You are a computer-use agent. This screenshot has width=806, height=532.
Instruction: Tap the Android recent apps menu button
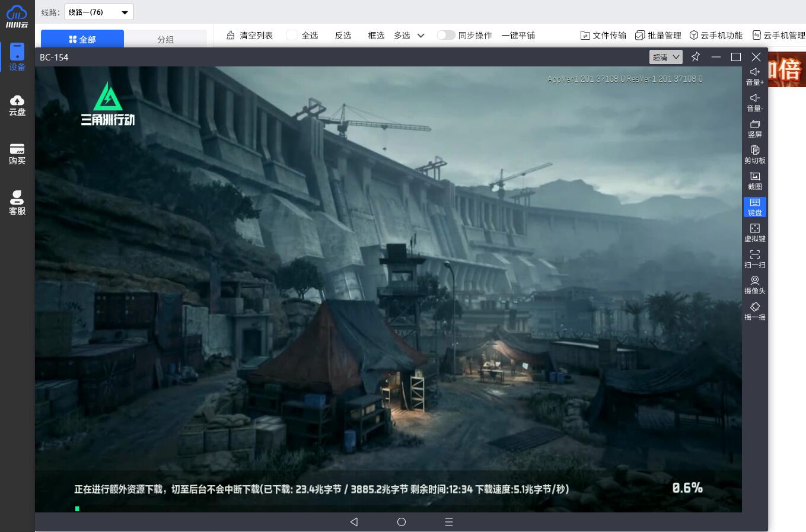449,522
